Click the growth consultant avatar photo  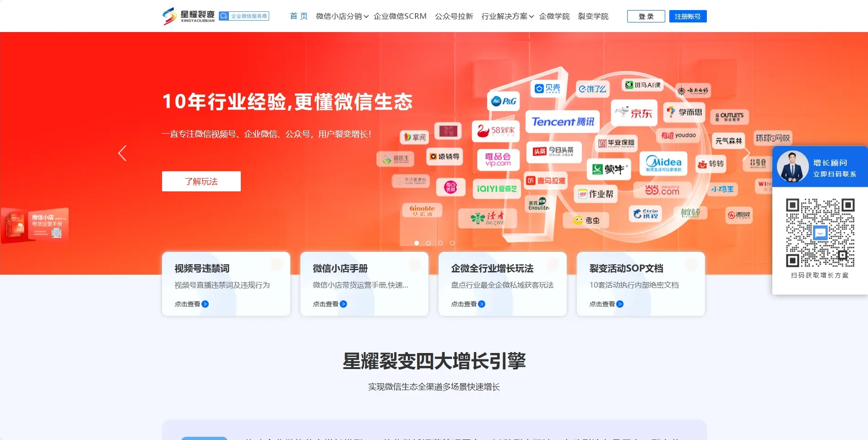792,167
